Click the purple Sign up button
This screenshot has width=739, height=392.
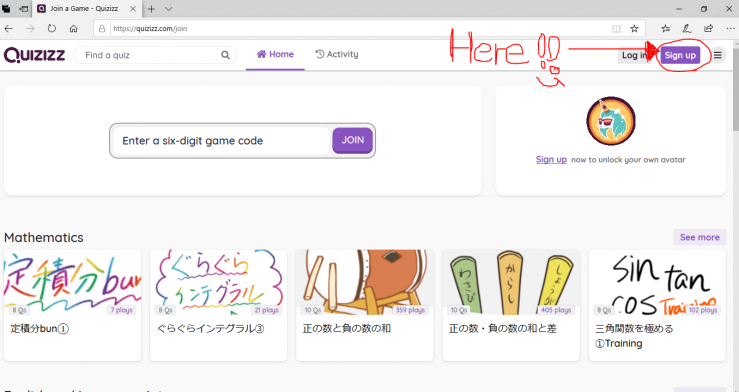coord(680,55)
